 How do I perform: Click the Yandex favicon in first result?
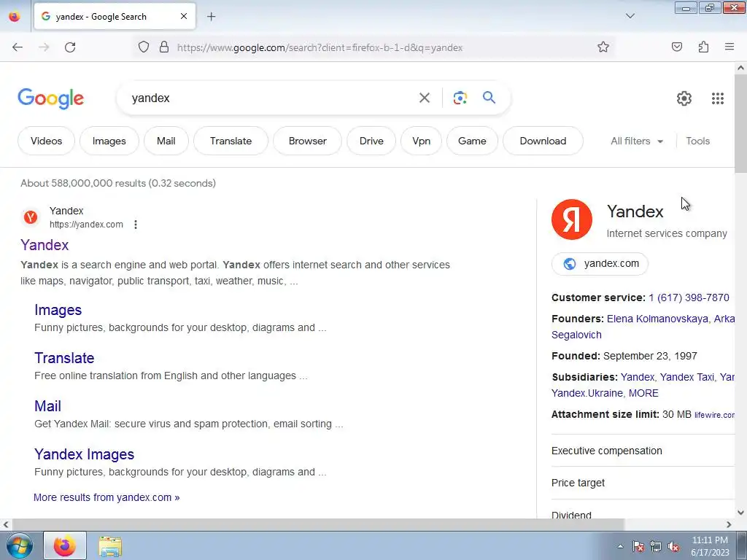[x=31, y=217]
